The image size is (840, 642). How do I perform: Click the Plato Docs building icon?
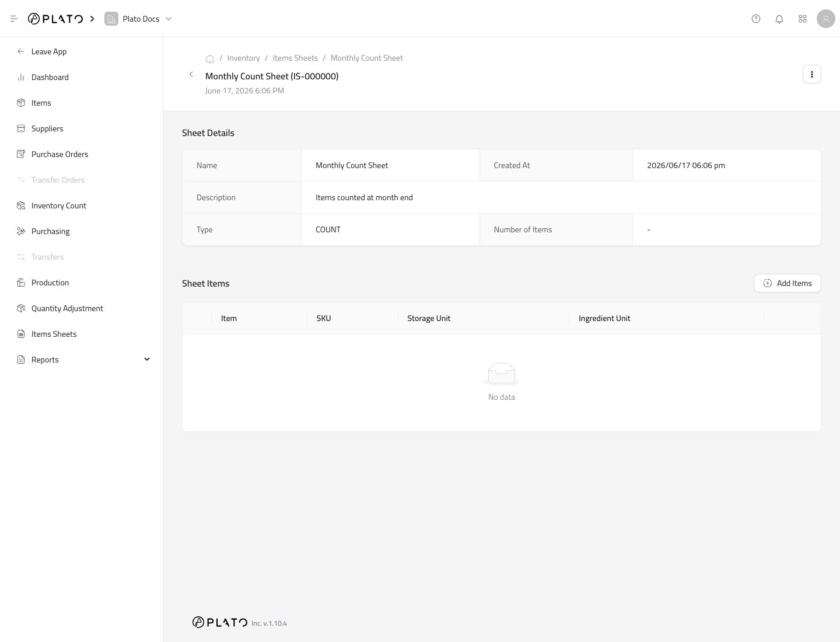111,19
